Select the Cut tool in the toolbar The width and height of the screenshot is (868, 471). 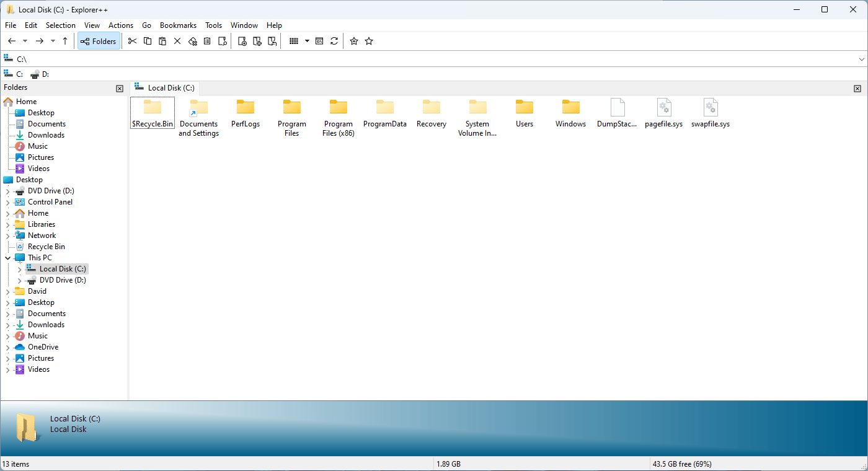[x=132, y=41]
